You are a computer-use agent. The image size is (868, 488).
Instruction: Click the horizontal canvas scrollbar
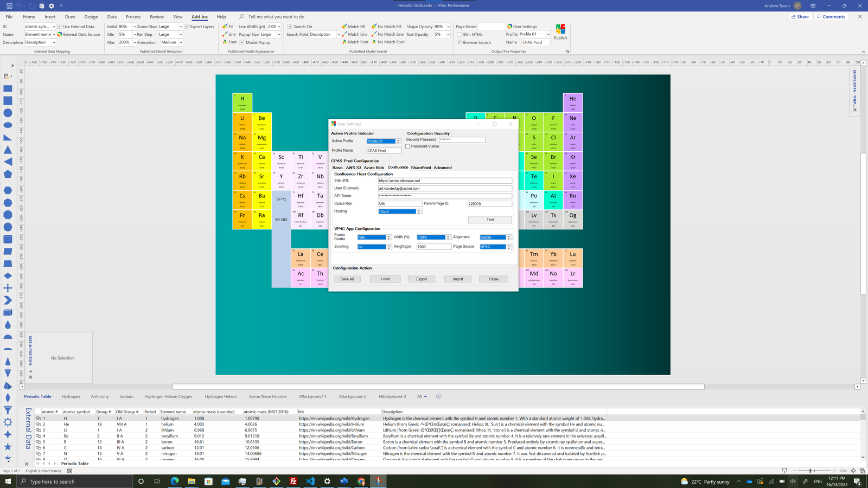pyautogui.click(x=438, y=387)
